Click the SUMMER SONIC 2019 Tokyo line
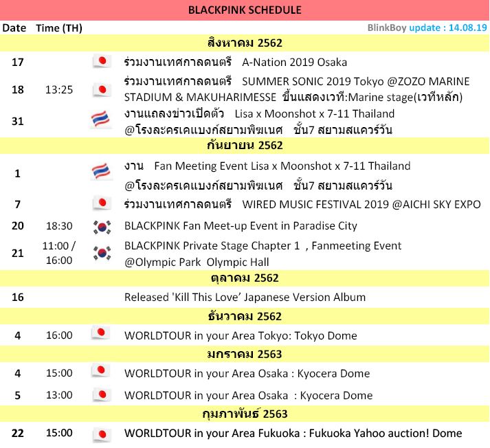Screen dimensions: 490x448 pyautogui.click(x=297, y=82)
